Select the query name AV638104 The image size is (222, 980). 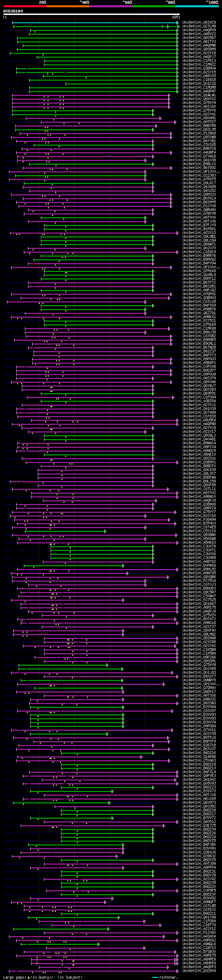click(x=13, y=11)
